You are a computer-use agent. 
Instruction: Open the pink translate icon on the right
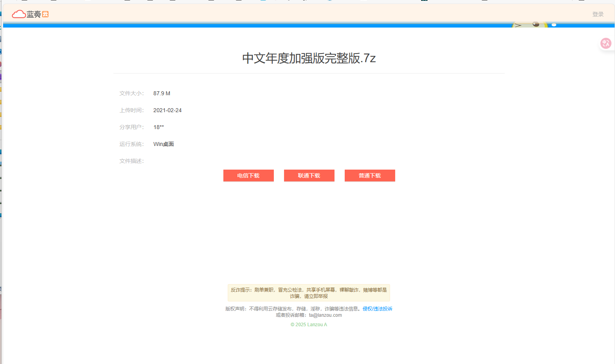[606, 43]
